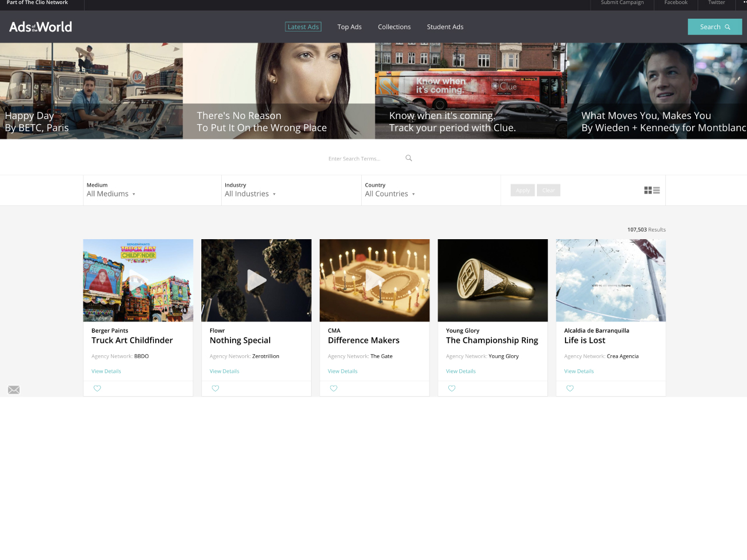Expand the All Countries dropdown
The width and height of the screenshot is (747, 560).
tap(390, 194)
